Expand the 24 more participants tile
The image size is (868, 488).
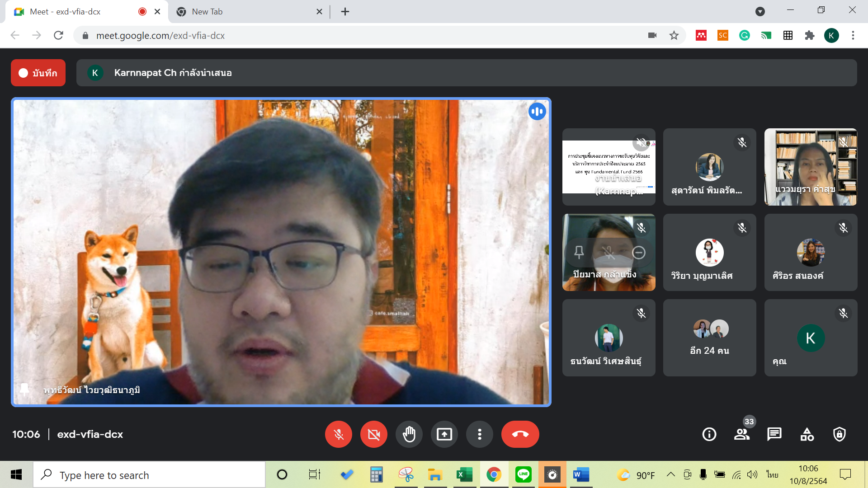click(709, 338)
